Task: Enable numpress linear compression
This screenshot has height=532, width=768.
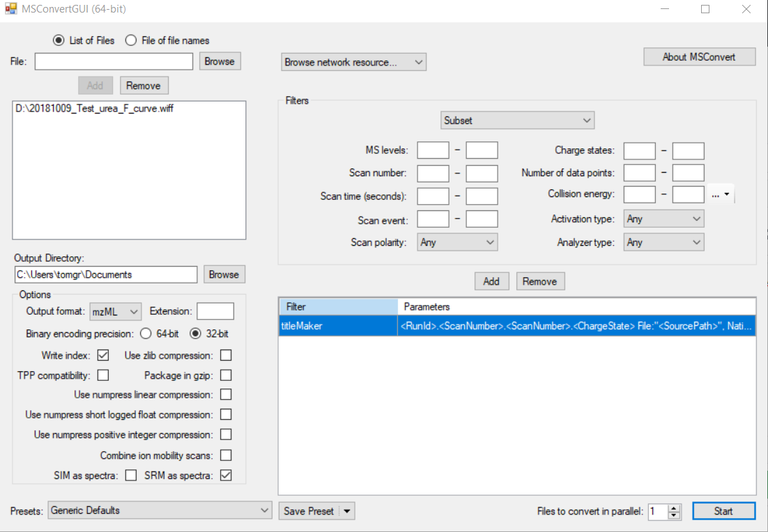Action: pos(225,394)
